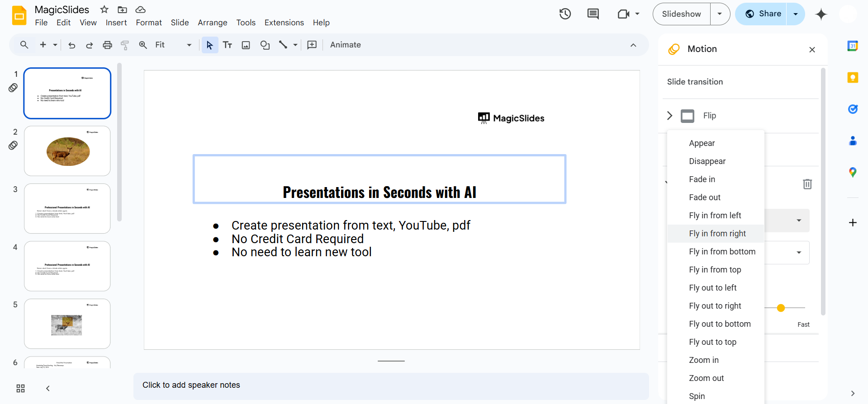Click to add speaker notes field
The width and height of the screenshot is (868, 404).
point(391,386)
